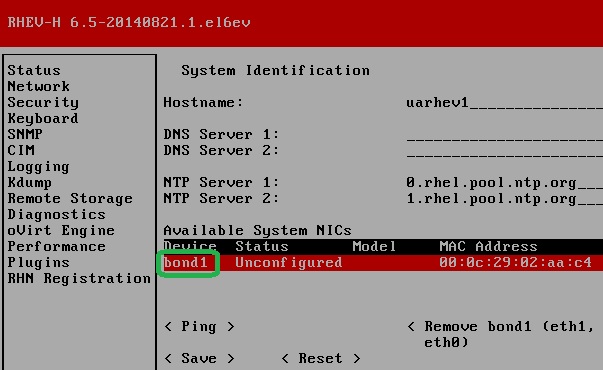Click the Status column header
Viewport: 603px width, 370px height.
point(262,247)
